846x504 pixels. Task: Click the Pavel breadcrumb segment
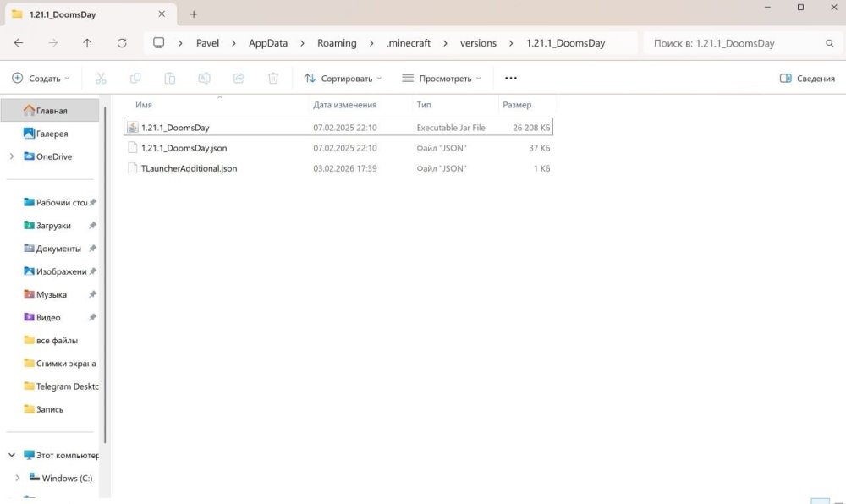208,43
